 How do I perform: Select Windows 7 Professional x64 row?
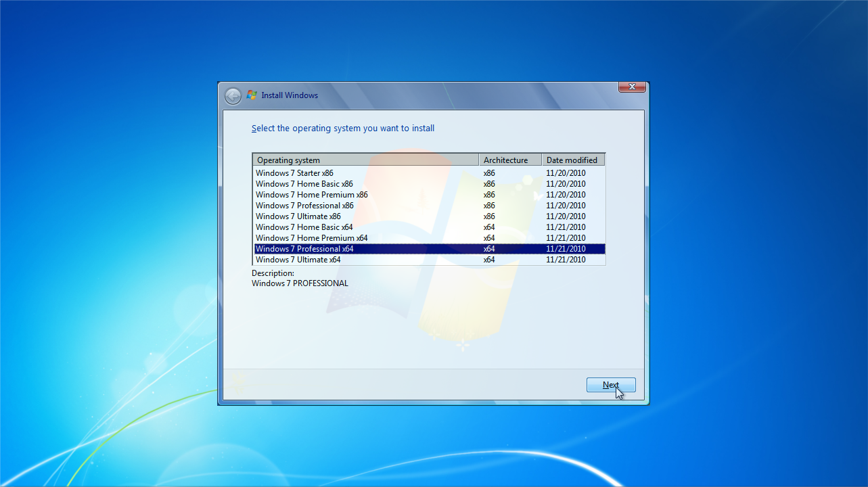(x=429, y=249)
